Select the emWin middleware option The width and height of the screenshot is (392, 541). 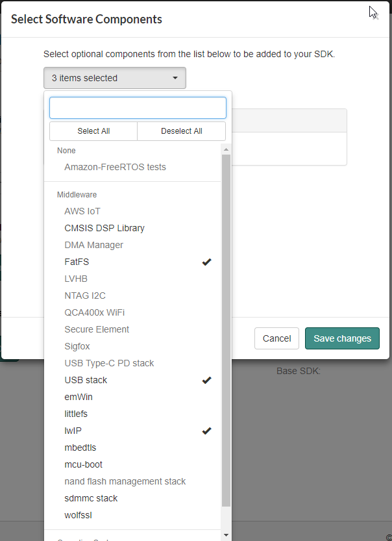coord(79,397)
